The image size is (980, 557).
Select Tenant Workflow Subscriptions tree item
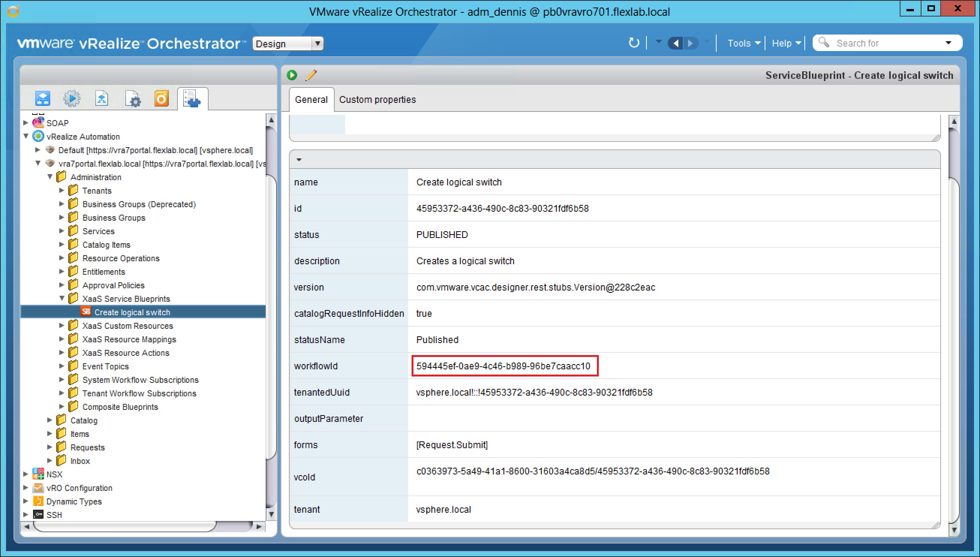[x=139, y=393]
